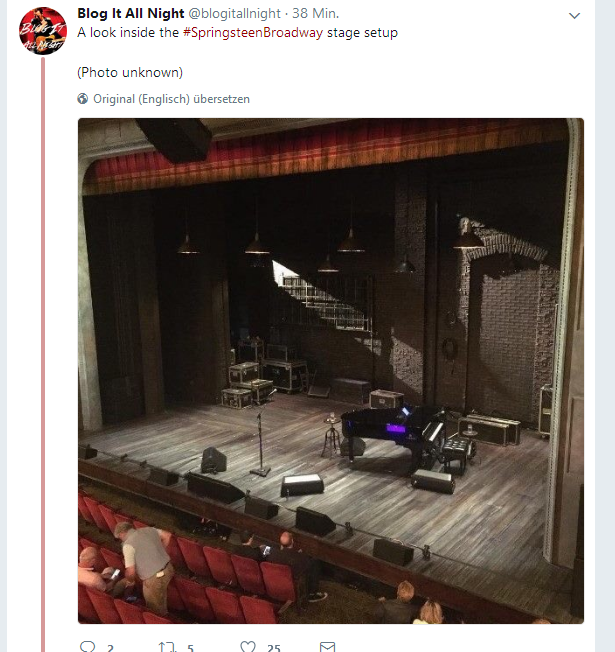The height and width of the screenshot is (652, 615).
Task: Open the #SpringsteenBroadway hashtag
Action: coord(253,33)
